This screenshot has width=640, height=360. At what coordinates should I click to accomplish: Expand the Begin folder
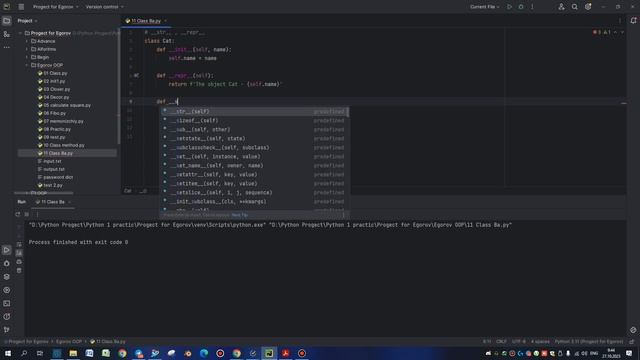(27, 57)
